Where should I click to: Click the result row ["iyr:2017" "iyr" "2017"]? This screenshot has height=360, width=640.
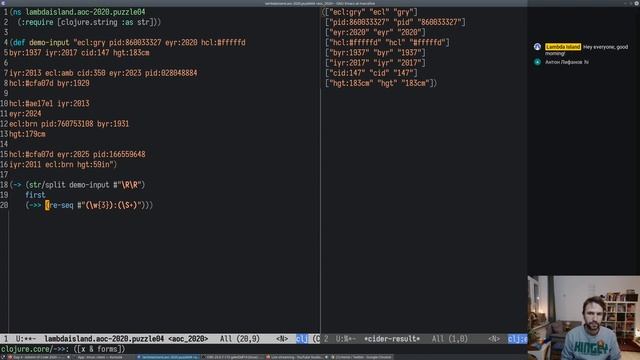pos(376,63)
